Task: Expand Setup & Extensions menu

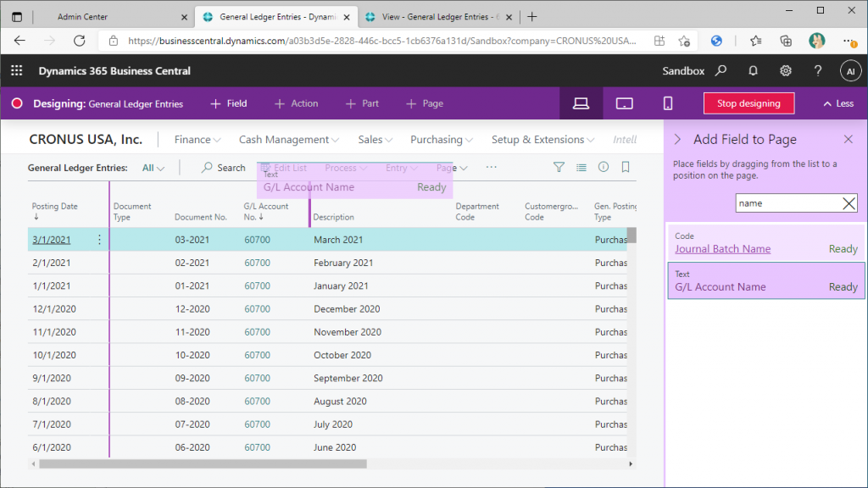Action: 542,140
